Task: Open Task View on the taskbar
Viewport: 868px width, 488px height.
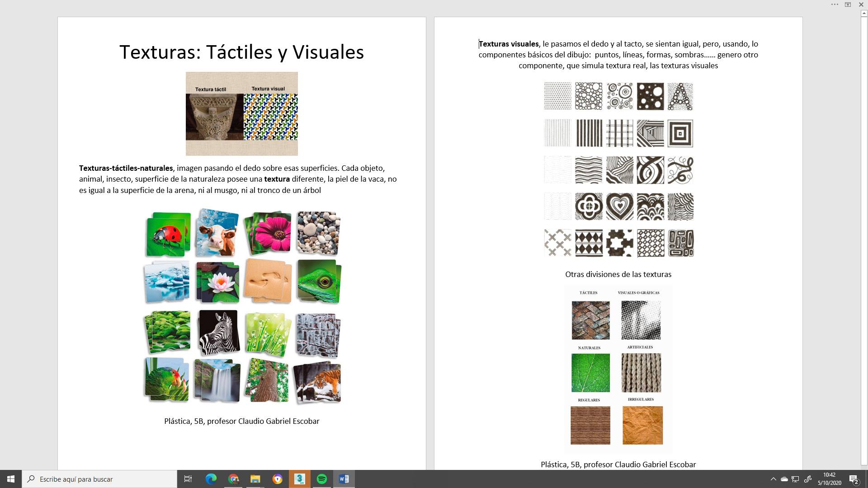Action: 188,479
